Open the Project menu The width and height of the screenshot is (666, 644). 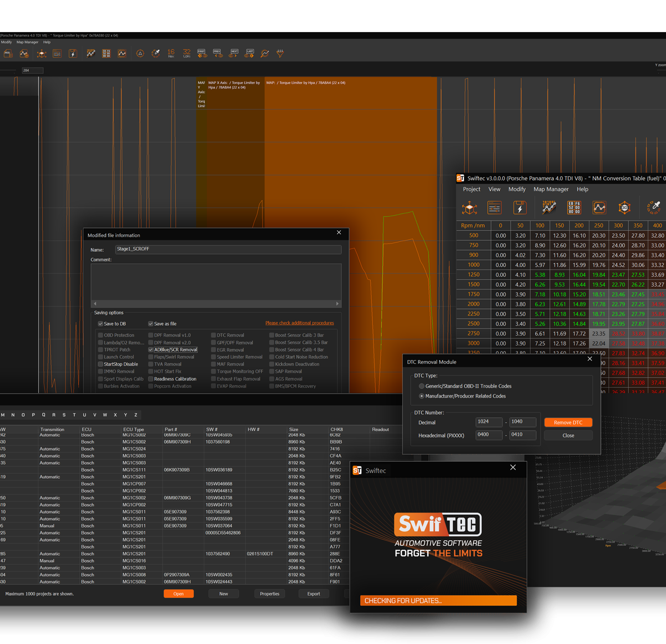(471, 189)
